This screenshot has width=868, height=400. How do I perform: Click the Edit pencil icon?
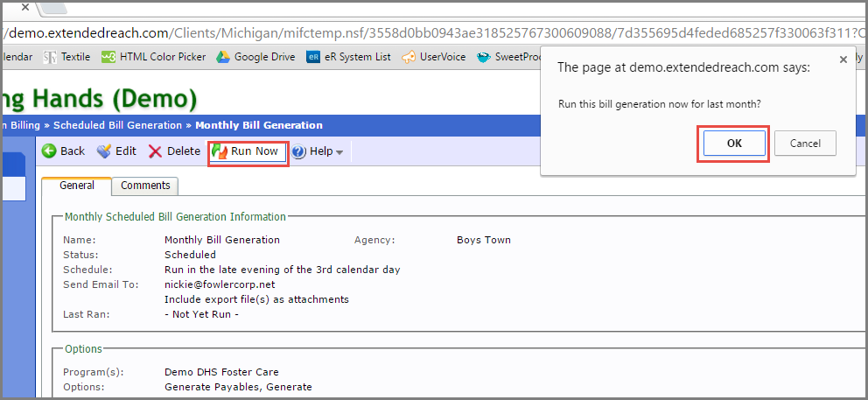pos(103,151)
